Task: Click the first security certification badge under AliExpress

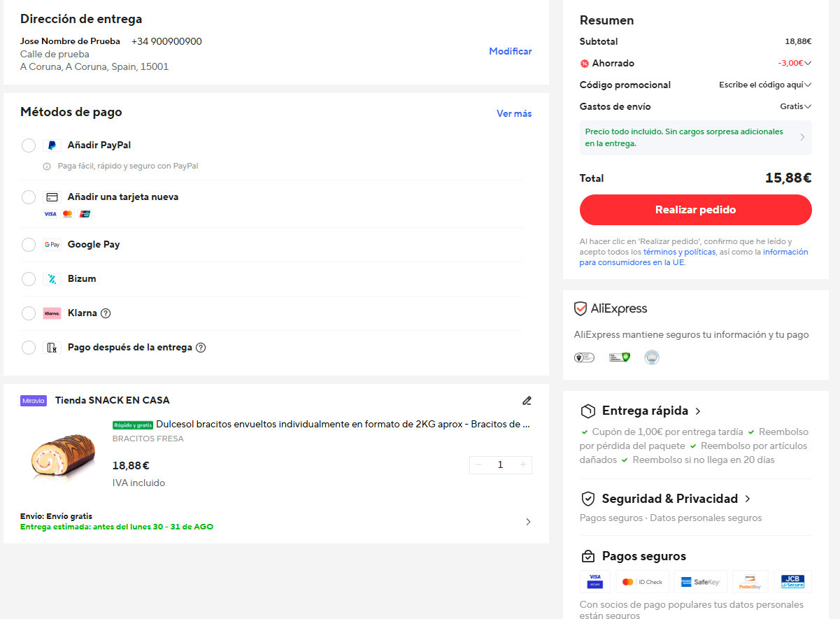Action: click(584, 357)
